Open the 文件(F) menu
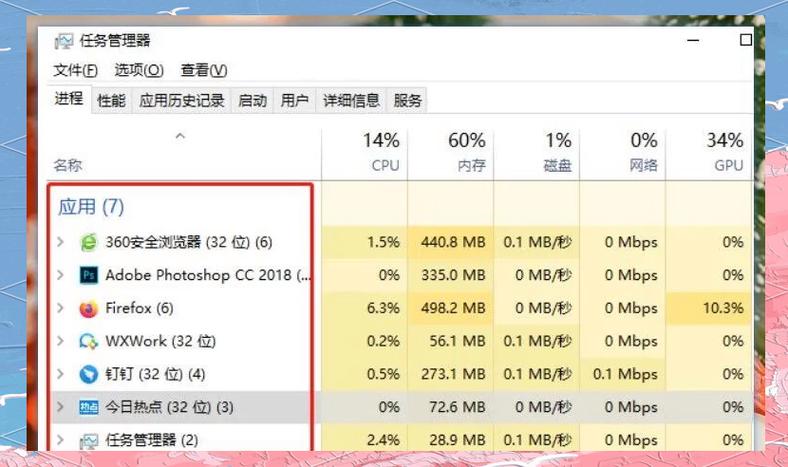The height and width of the screenshot is (467, 788). point(75,70)
